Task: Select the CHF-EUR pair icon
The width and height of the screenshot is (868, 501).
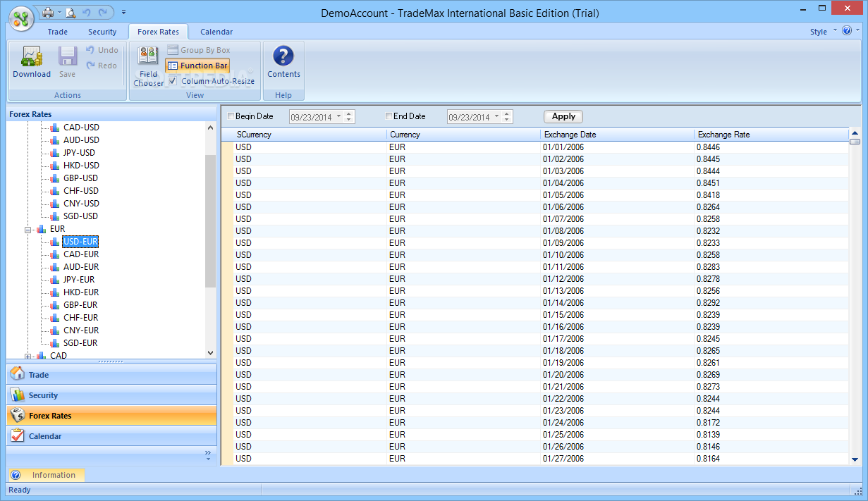Action: pos(55,318)
